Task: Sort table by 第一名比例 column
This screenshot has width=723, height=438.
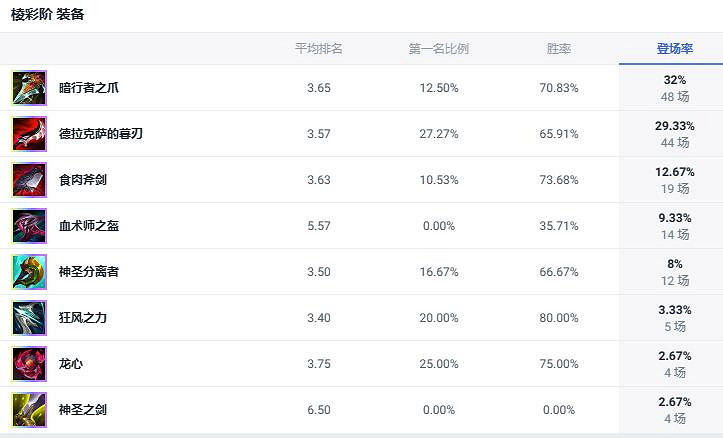Action: (438, 48)
